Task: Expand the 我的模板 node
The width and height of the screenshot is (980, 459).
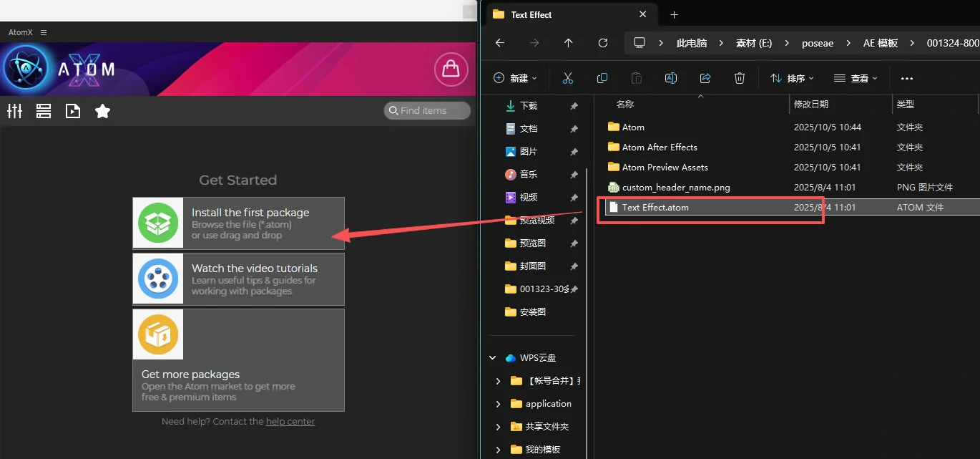Action: 499,449
